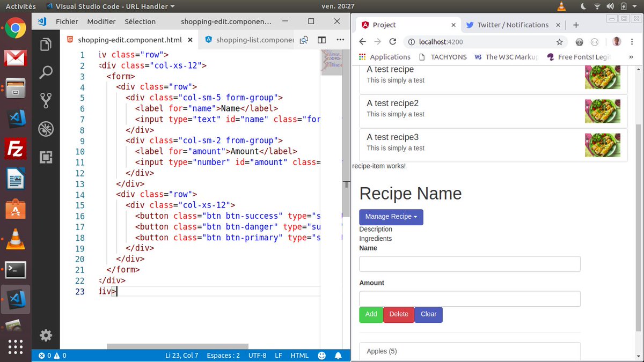Click the feedback smiley in status bar
The height and width of the screenshot is (362, 644).
coord(322,355)
